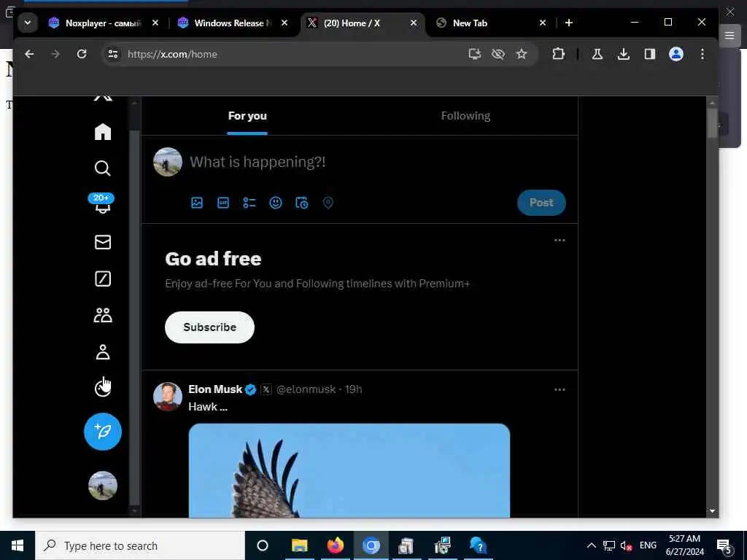Open the Extensions puzzle icon
The height and width of the screenshot is (560, 747).
(x=558, y=54)
